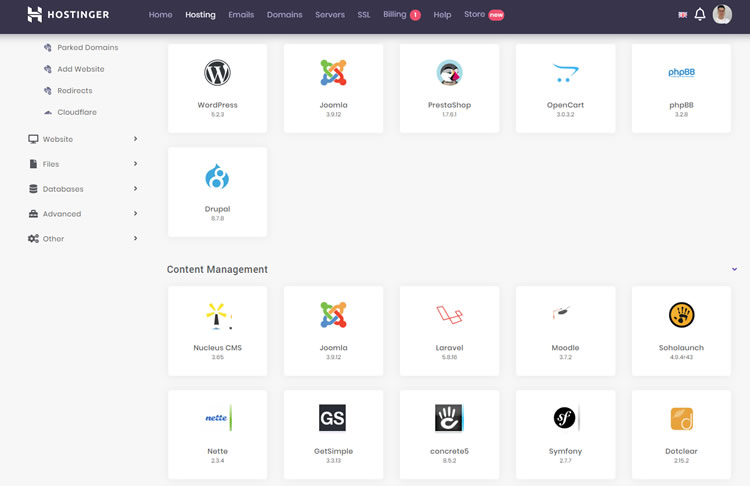
Task: Click the Databases label in sidebar
Action: click(63, 189)
